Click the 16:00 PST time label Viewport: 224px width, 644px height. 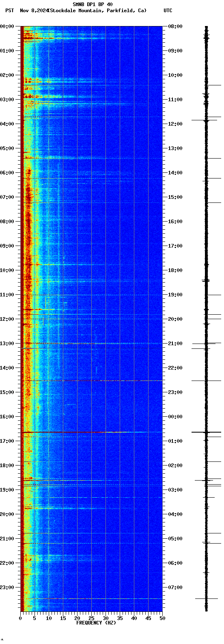tap(7, 417)
